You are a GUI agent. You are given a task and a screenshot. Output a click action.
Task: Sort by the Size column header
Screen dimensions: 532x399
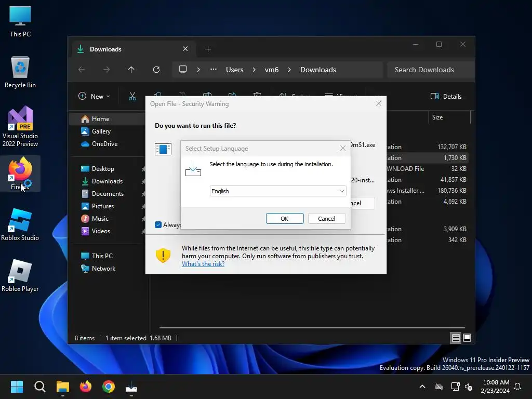coord(449,117)
